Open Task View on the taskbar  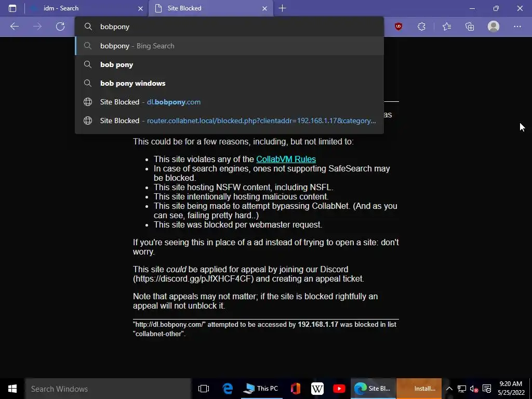coord(204,389)
